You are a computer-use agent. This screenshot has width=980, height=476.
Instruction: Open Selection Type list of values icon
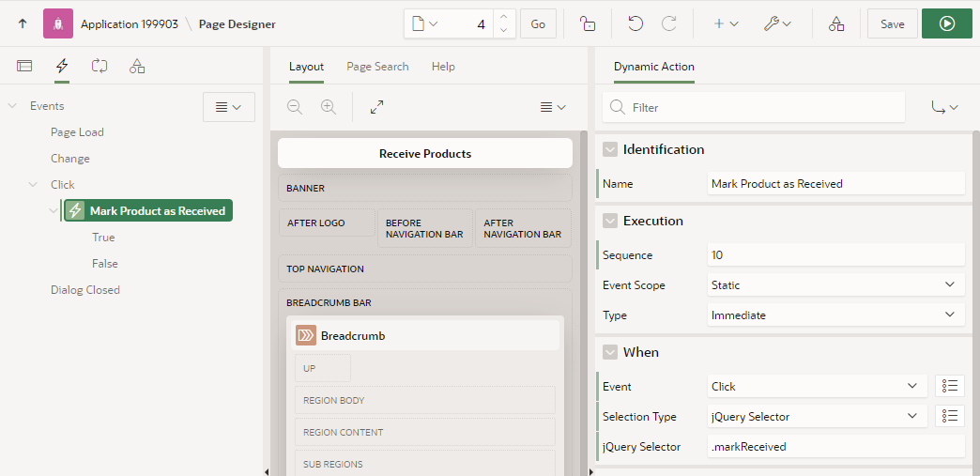(949, 417)
